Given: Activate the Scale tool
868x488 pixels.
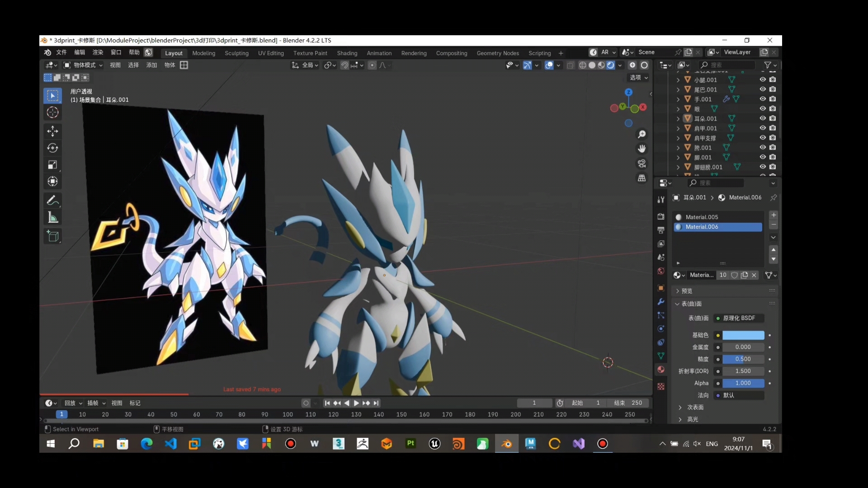Looking at the screenshot, I should (53, 165).
